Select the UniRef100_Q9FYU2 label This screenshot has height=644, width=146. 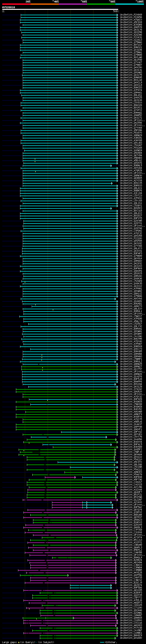pos(131,432)
